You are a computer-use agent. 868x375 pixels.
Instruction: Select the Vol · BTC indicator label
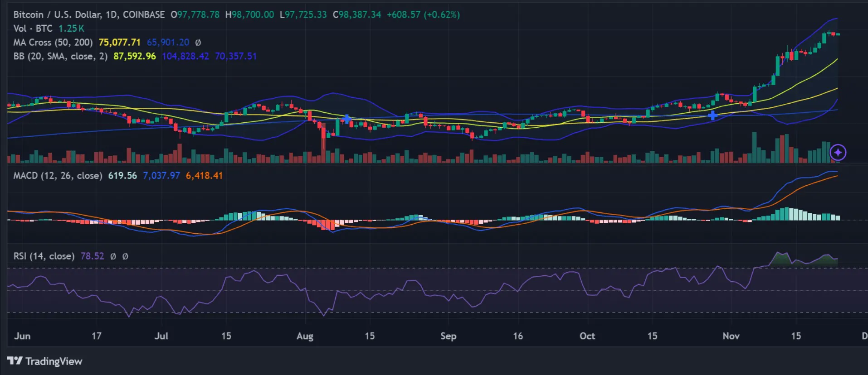pos(33,29)
